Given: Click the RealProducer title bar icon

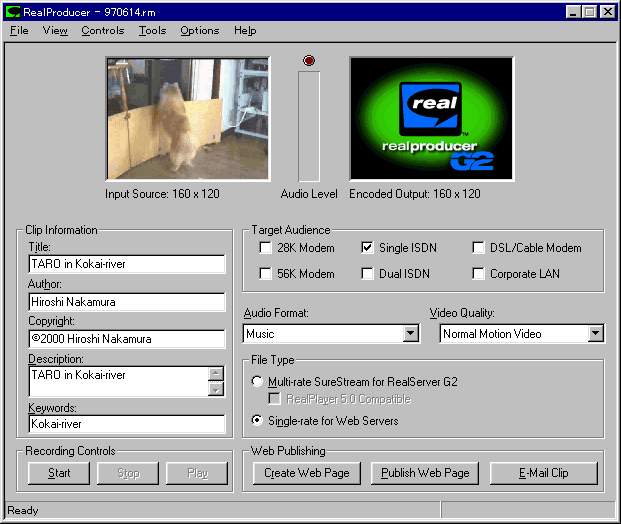Looking at the screenshot, I should click(13, 12).
